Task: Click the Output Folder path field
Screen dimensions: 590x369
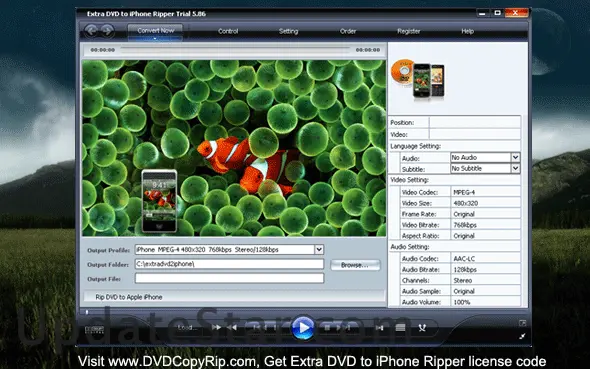Action: click(x=229, y=264)
